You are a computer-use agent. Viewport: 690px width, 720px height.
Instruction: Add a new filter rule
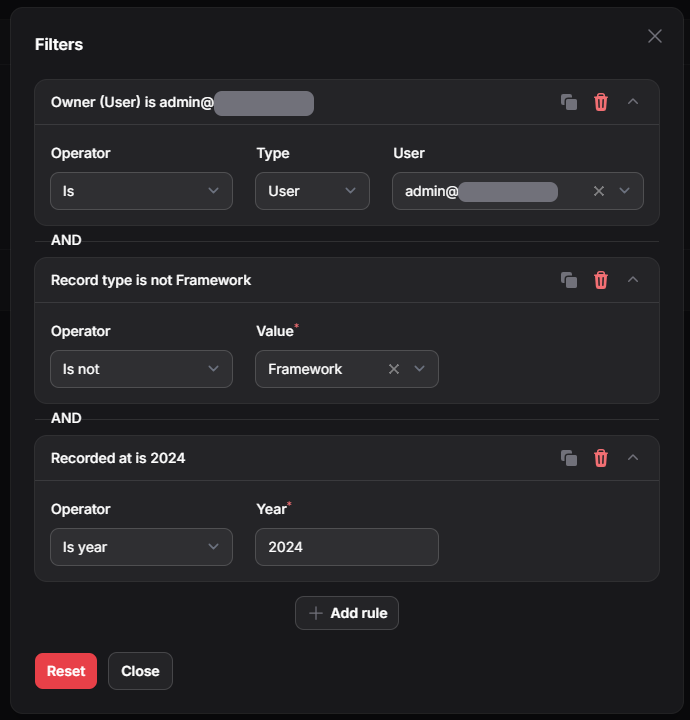pos(347,613)
